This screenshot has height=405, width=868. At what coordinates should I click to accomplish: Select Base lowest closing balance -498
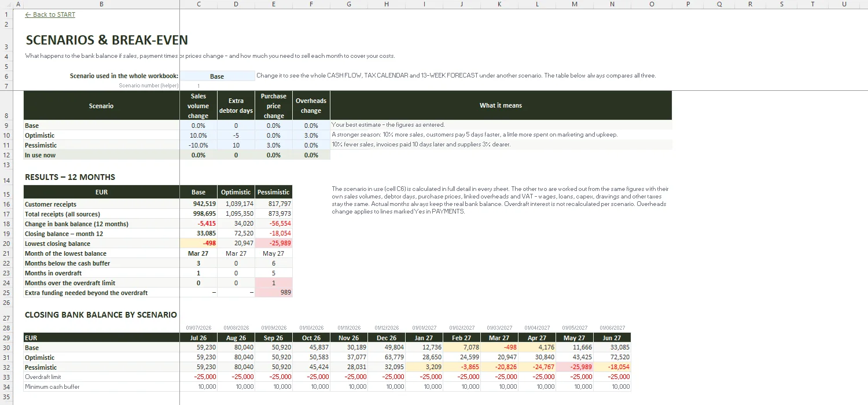(x=198, y=244)
